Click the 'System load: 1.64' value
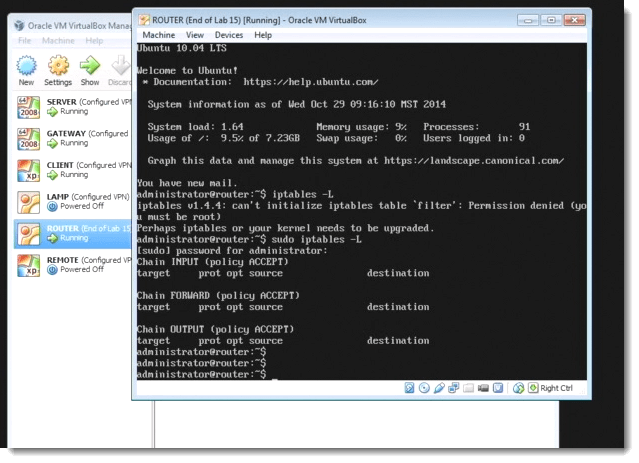Image resolution: width=639 pixels, height=463 pixels. [x=196, y=127]
